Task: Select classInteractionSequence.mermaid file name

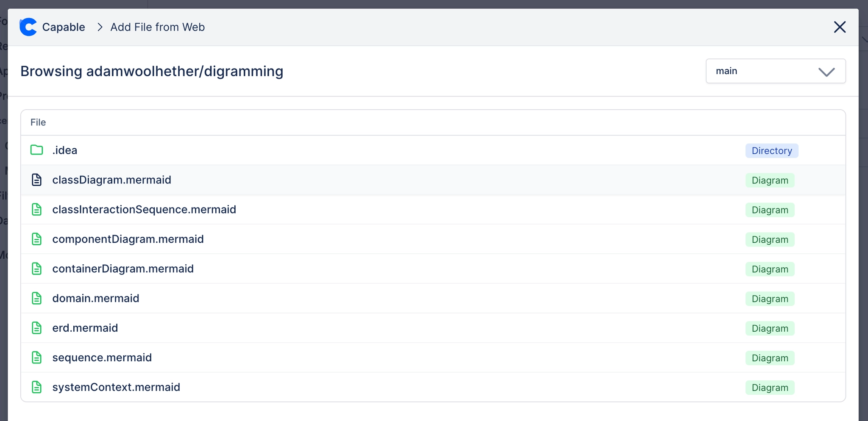Action: (144, 210)
